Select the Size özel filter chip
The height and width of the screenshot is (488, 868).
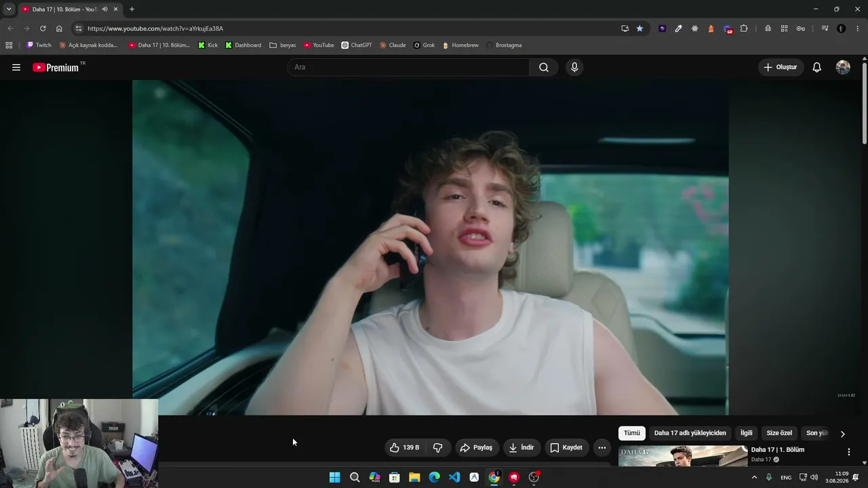pos(779,433)
